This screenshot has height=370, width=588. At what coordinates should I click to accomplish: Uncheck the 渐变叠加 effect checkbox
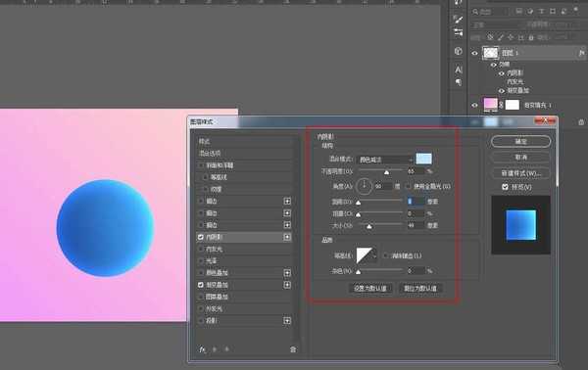pyautogui.click(x=201, y=285)
